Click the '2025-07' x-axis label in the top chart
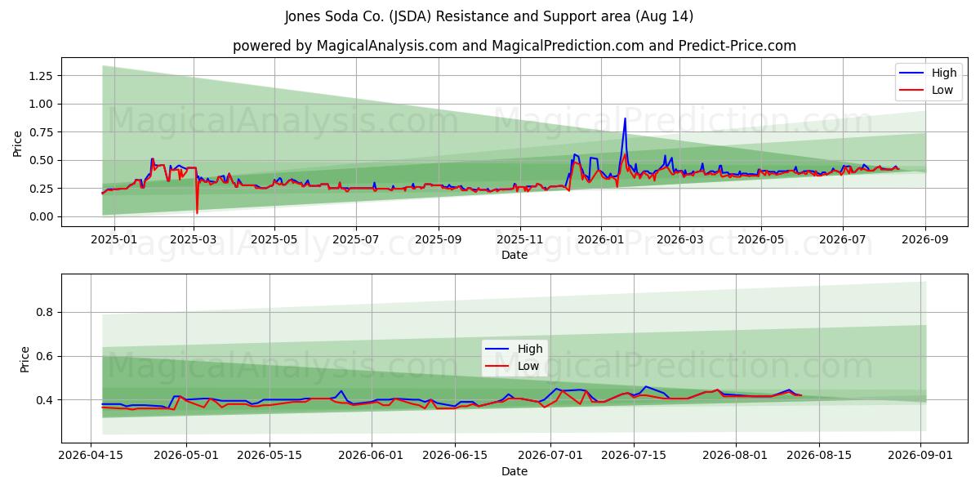The height and width of the screenshot is (490, 980). (x=356, y=239)
